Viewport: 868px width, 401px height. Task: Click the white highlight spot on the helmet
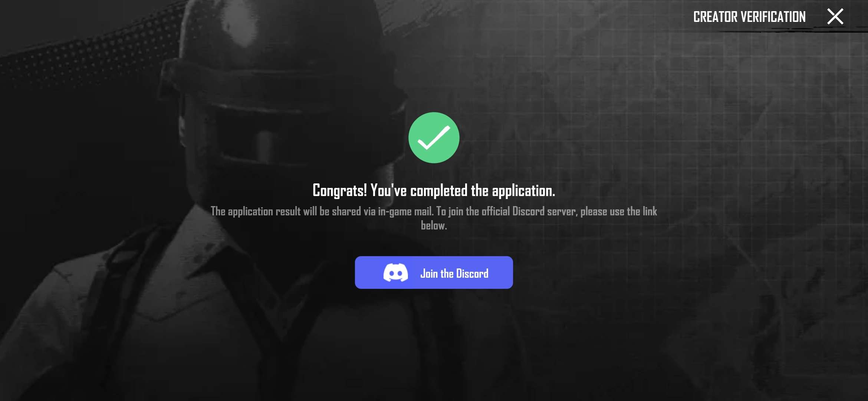[241, 22]
